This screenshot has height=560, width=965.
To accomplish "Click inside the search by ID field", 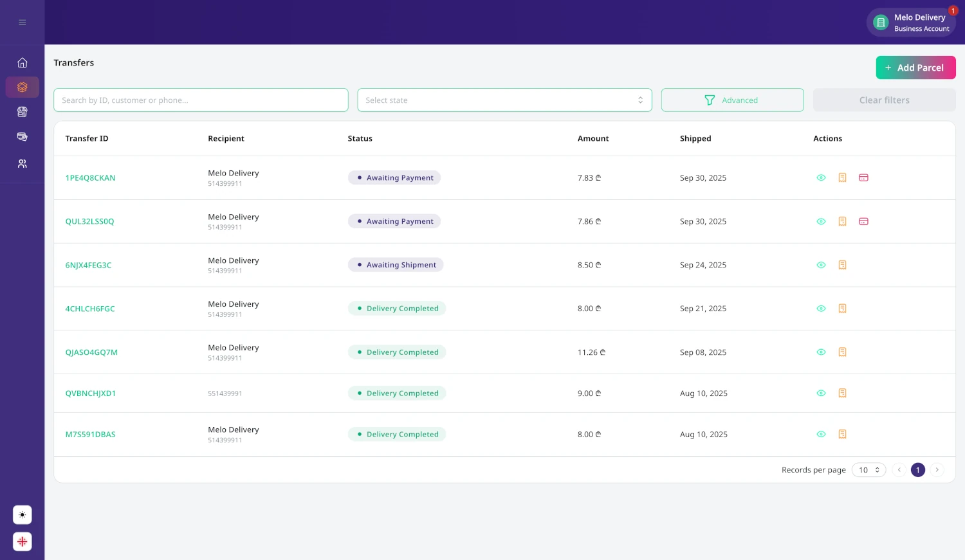I will coord(201,100).
